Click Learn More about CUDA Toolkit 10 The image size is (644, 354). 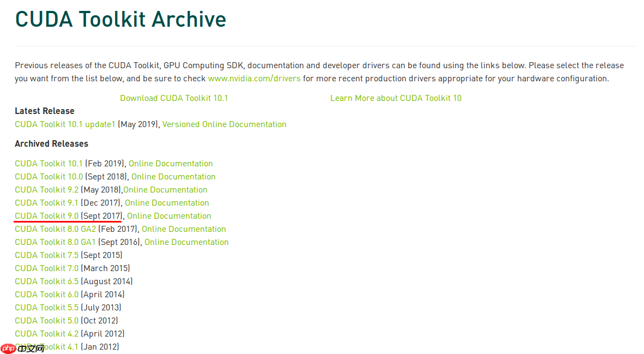pos(396,98)
